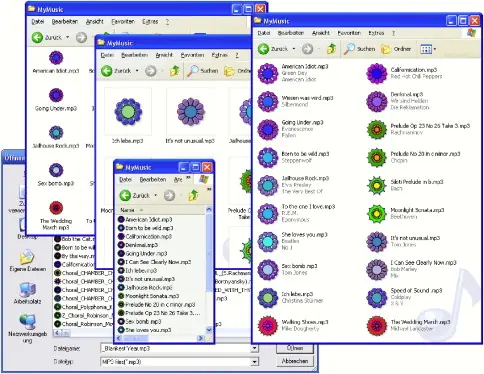The width and height of the screenshot is (484, 374).
Task: Select Sex bomb.mp3 row in small list window
Action: tap(140, 321)
